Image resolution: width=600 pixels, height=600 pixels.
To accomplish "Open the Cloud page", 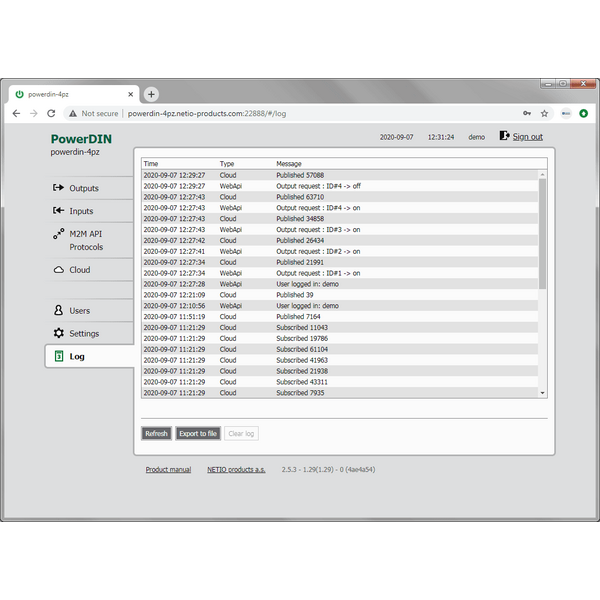I will coord(79,270).
